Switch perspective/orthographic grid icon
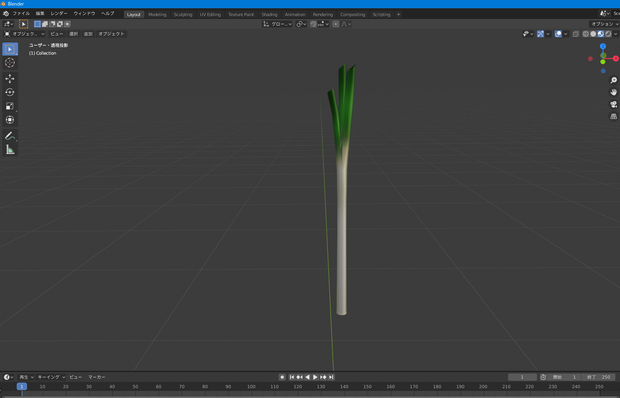Screen dimensions: 620x398 click(x=613, y=116)
